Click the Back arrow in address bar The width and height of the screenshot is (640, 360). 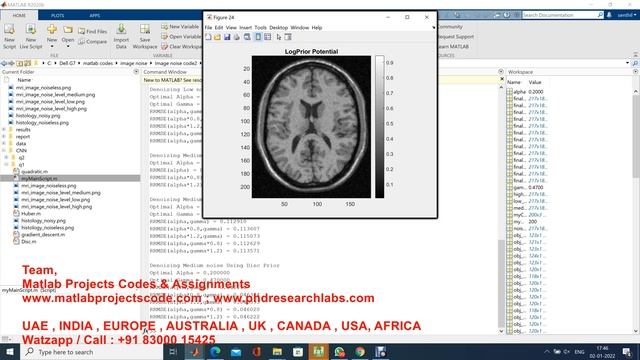click(x=4, y=63)
